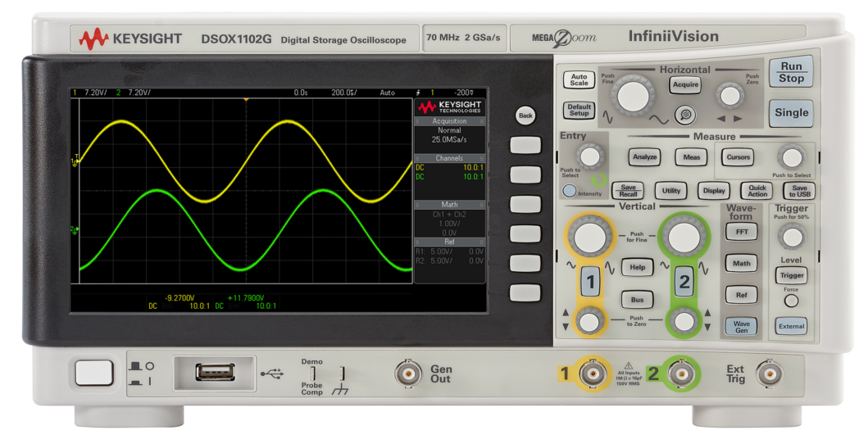Click the channel 2 green BNC input
This screenshot has width=868, height=444.
click(681, 374)
